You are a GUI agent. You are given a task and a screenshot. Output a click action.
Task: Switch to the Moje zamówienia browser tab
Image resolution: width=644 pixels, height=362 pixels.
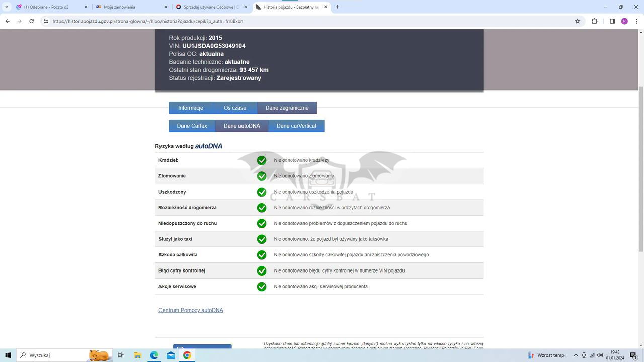[131, 7]
